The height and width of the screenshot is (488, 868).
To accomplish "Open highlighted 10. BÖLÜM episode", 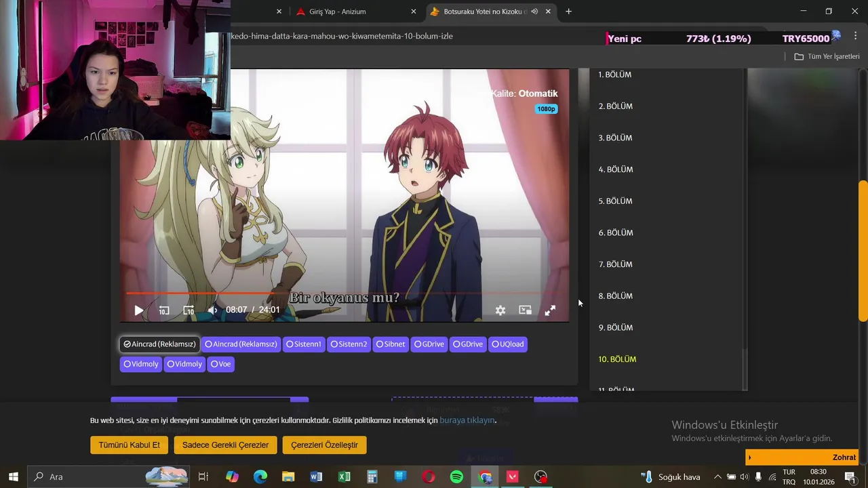I will click(x=617, y=359).
